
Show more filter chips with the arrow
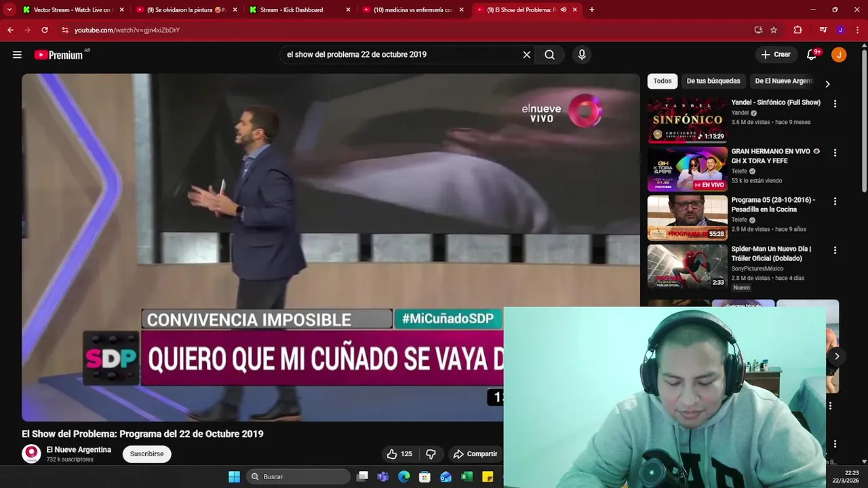pyautogui.click(x=827, y=84)
